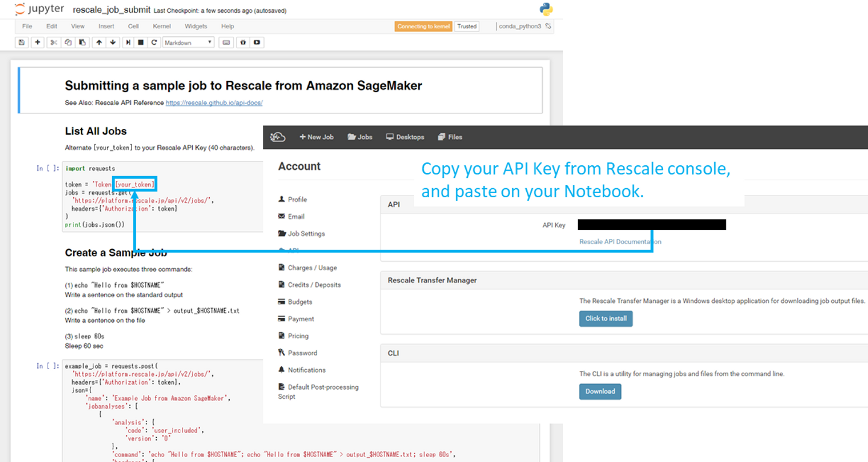Click the Jupyter logo
Viewport: 868px width, 462px height.
tap(39, 10)
